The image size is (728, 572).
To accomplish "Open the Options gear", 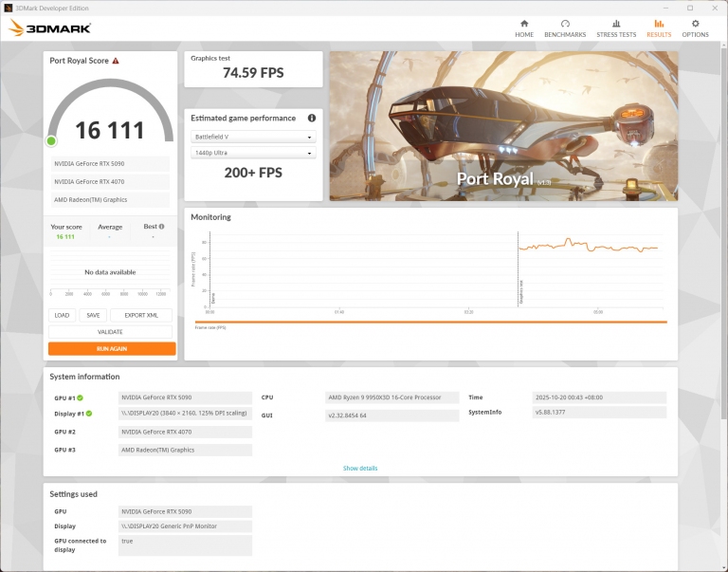I will pos(695,28).
